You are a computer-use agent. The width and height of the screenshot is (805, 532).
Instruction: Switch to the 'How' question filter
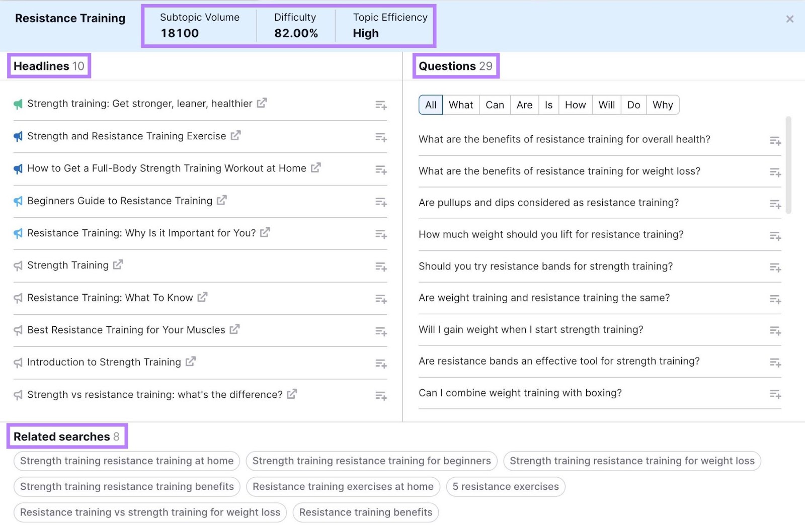[575, 105]
